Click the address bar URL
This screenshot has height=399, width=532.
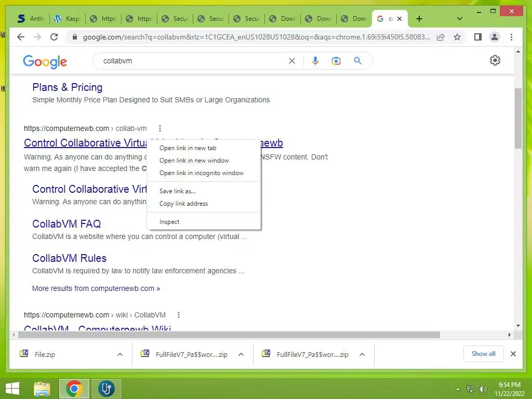256,37
